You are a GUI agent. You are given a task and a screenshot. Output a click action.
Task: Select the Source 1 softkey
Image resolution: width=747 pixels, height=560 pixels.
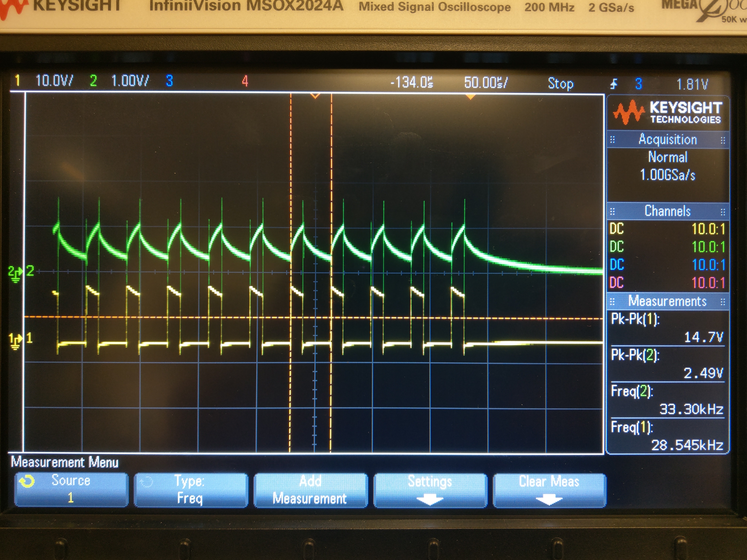(71, 489)
